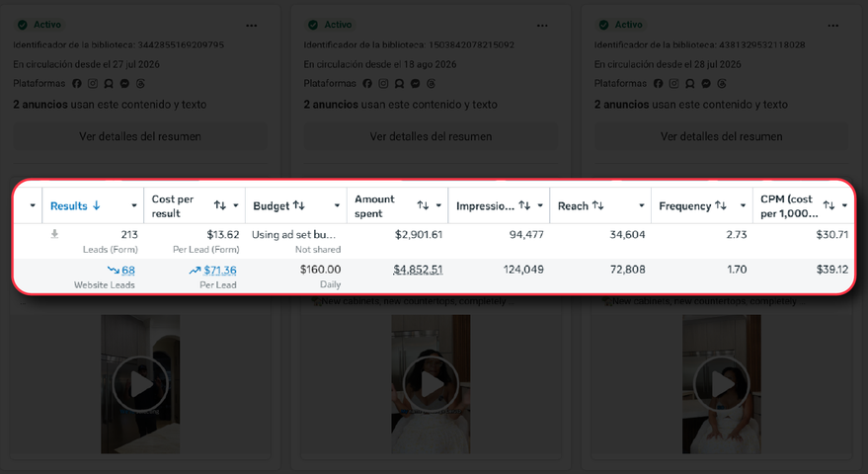Click the $4,852.51 amount spent value

pyautogui.click(x=418, y=270)
